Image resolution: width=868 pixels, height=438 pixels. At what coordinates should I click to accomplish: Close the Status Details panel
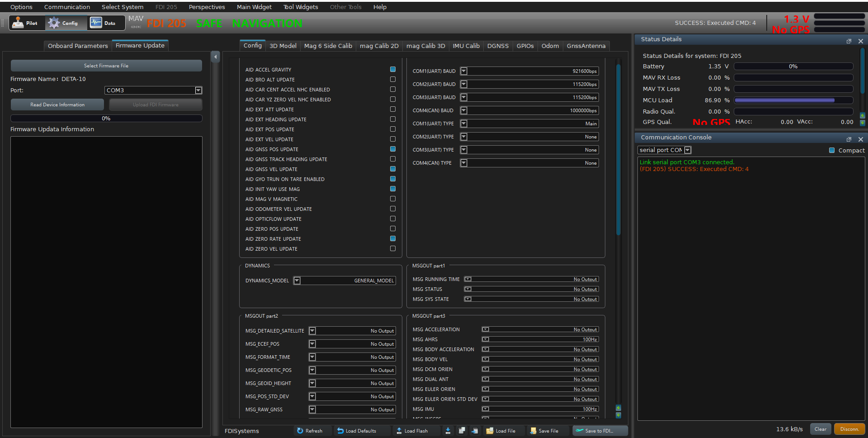(x=861, y=41)
